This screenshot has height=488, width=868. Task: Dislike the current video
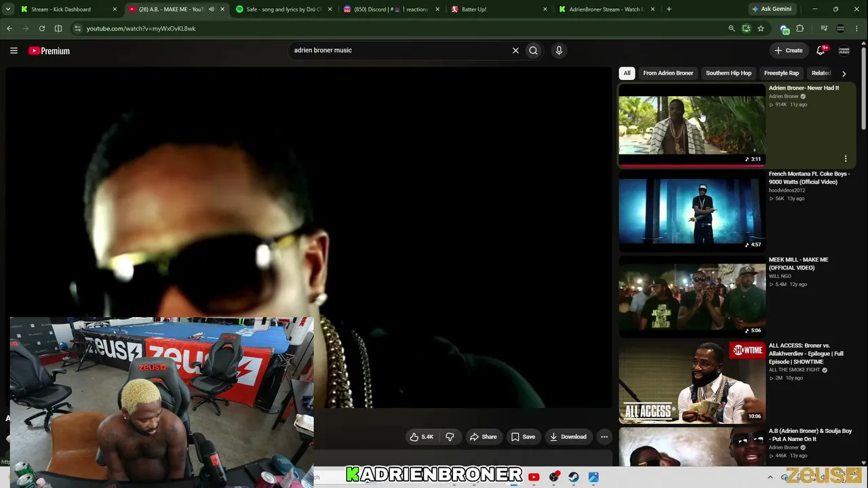pyautogui.click(x=450, y=436)
